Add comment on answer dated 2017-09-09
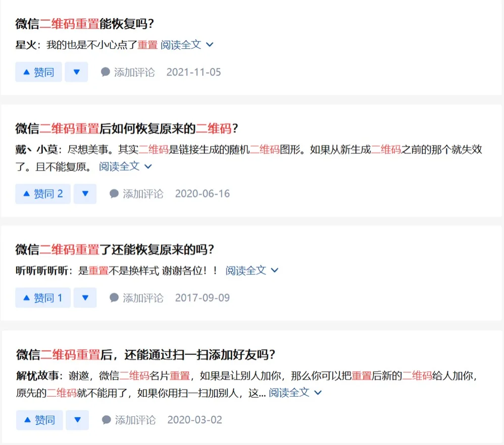 point(137,298)
